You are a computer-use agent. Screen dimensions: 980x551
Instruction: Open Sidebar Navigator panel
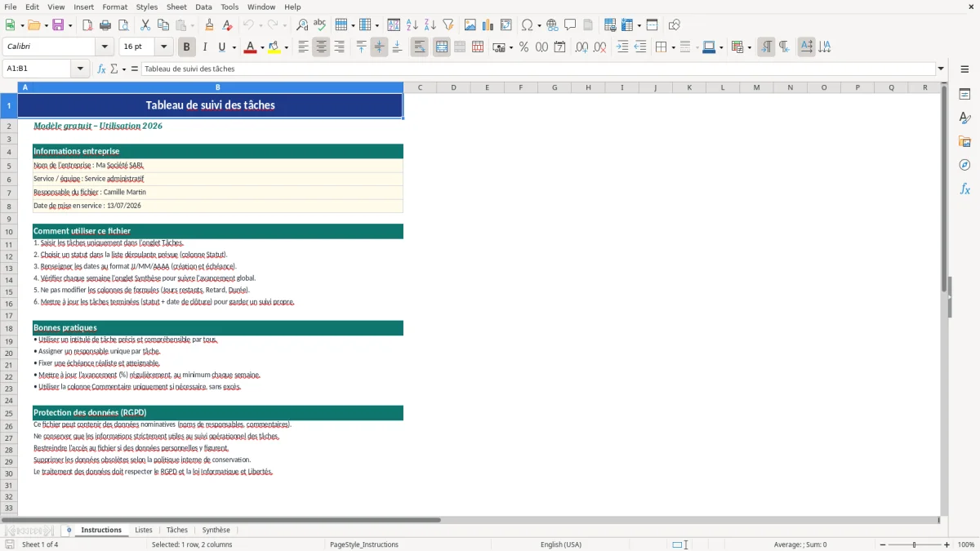pos(965,166)
